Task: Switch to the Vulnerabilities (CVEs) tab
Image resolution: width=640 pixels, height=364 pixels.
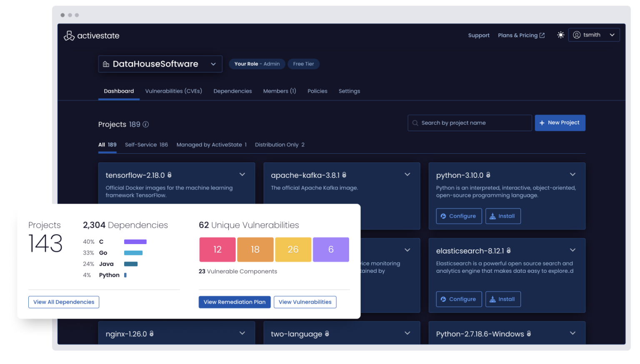Action: 173,91
